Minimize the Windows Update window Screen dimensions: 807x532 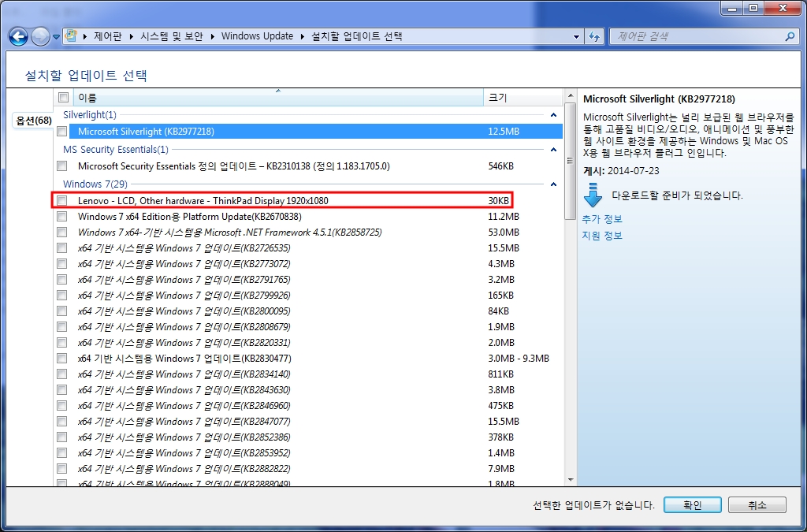click(x=732, y=8)
